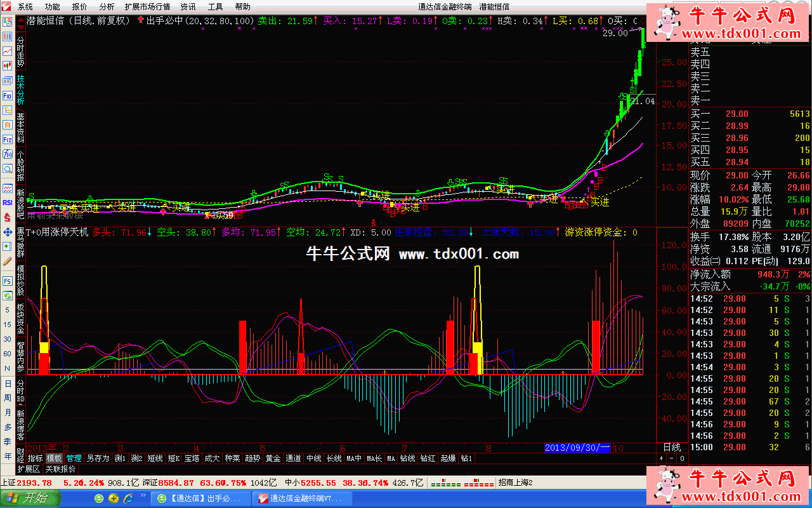This screenshot has width=812, height=508.
Task: Select the N custom period button
Action: click(x=8, y=368)
